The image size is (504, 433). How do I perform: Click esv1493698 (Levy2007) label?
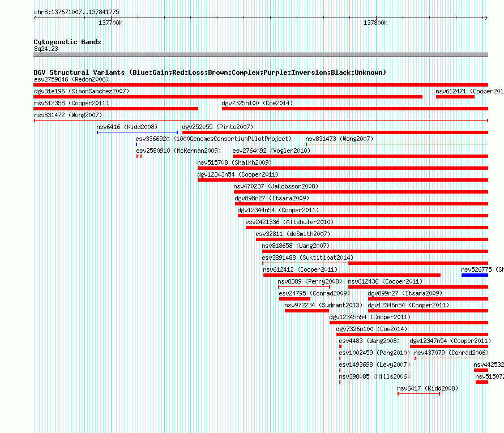(x=374, y=365)
